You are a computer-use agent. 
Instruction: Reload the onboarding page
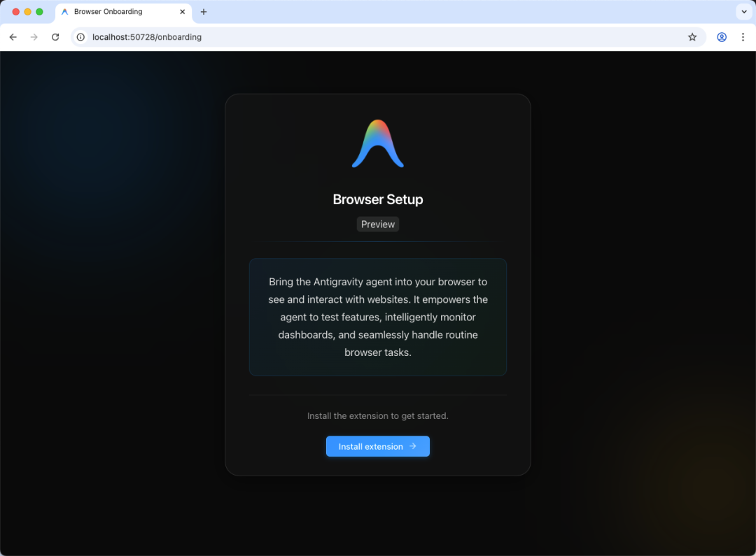coord(55,37)
